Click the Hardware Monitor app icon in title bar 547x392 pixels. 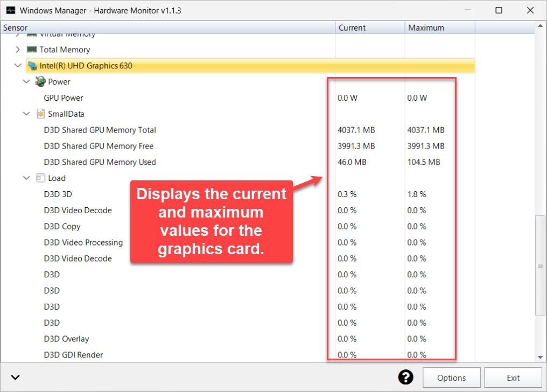tap(11, 10)
